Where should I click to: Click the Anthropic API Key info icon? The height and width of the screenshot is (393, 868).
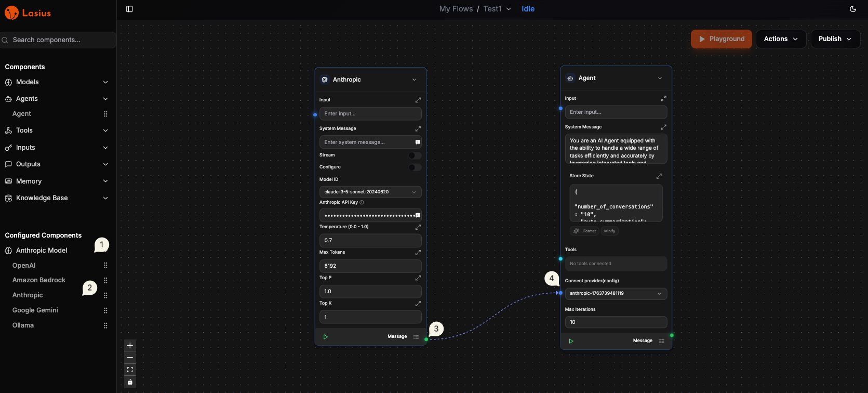pos(362,202)
